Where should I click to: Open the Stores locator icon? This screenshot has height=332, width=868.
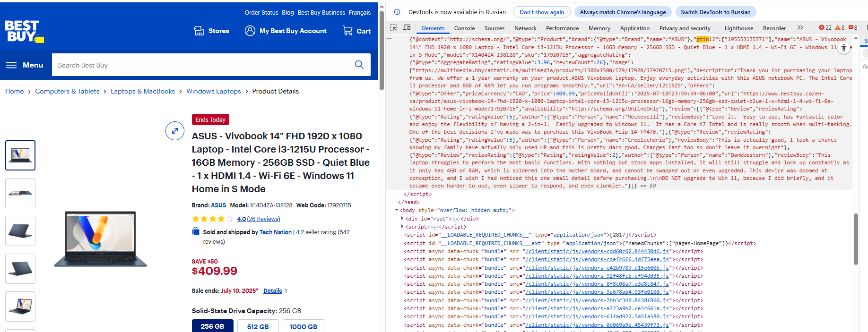click(x=199, y=31)
